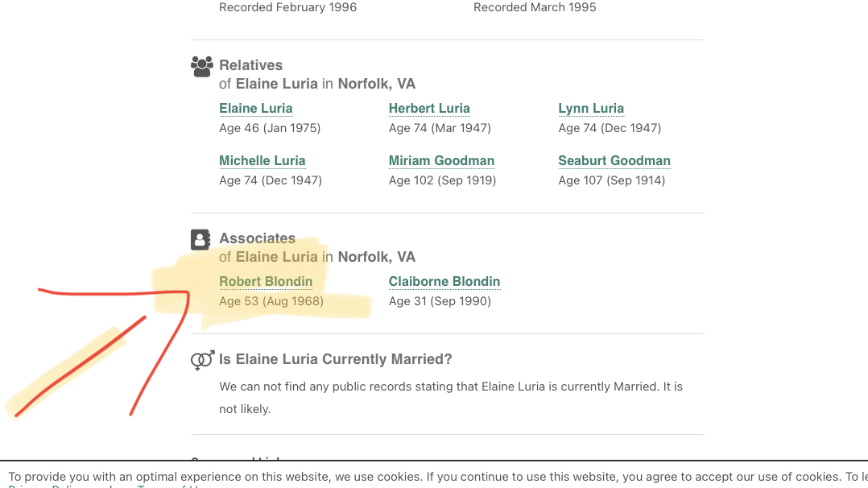This screenshot has height=488, width=868.
Task: Select 'Recorded March 1995' text
Action: pos(535,7)
